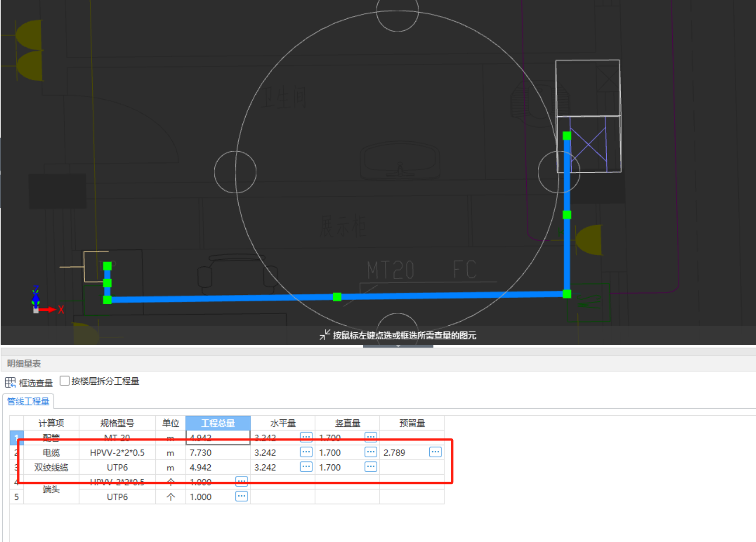Enable 按楼层拆分工程量 checkbox
This screenshot has width=756, height=542.
point(65,381)
